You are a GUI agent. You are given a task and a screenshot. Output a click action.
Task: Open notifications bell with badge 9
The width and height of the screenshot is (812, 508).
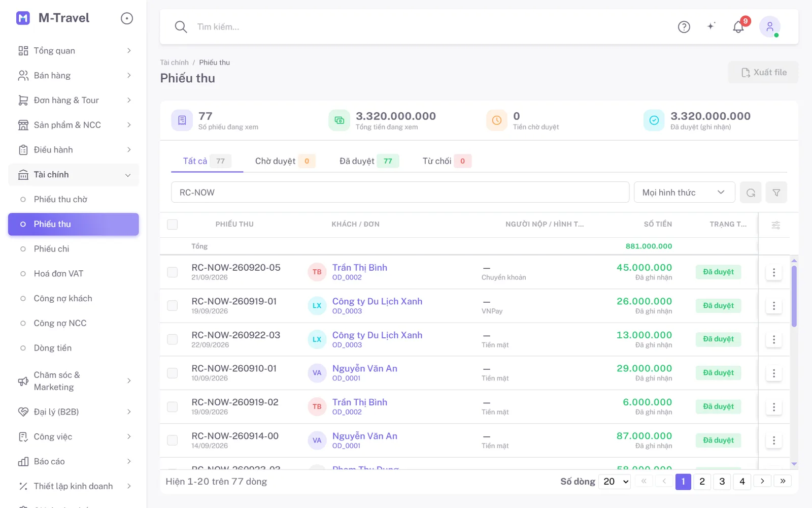[x=739, y=27]
